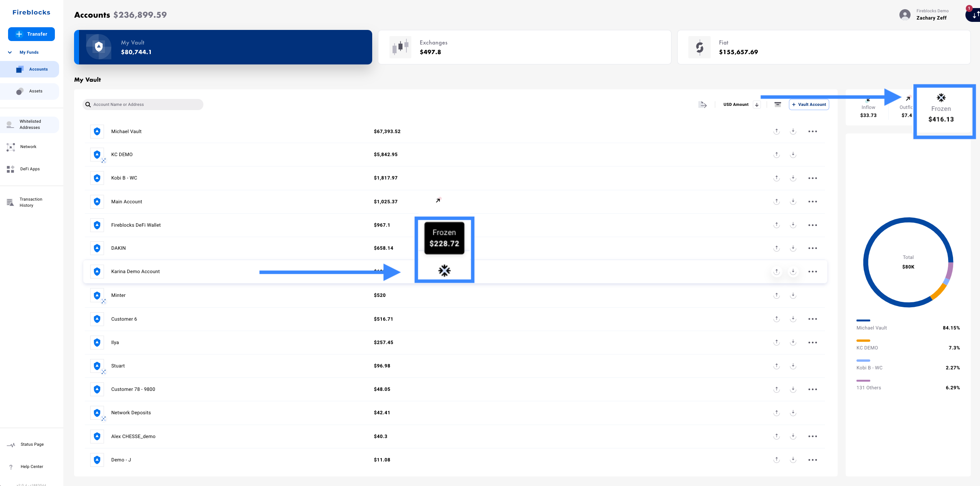Click the Michael Vault shield icon
Image resolution: width=980 pixels, height=486 pixels.
[x=97, y=132]
